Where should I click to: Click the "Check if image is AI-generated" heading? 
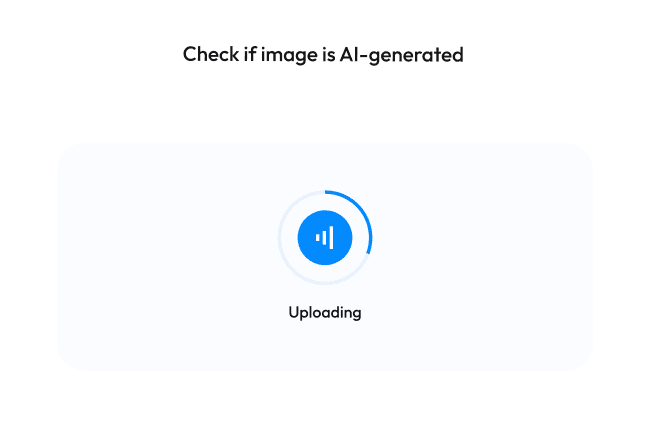click(323, 55)
